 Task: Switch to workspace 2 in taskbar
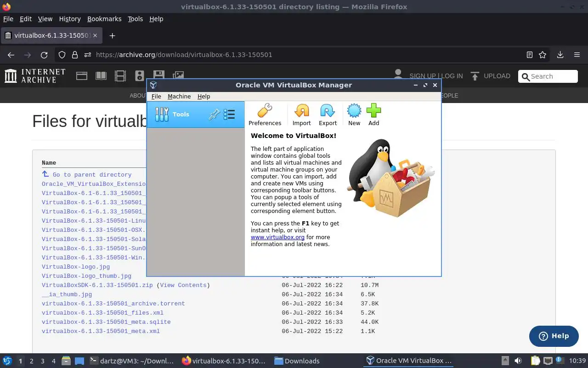pyautogui.click(x=31, y=361)
